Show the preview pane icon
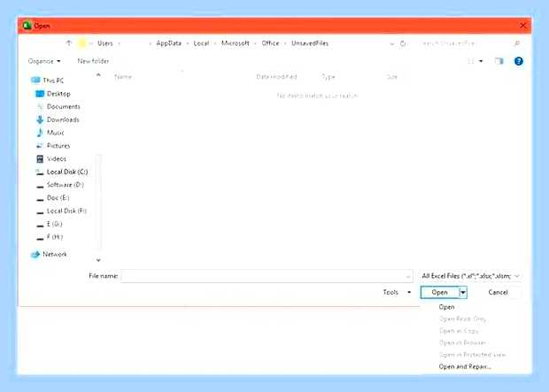Image resolution: width=549 pixels, height=392 pixels. [x=499, y=61]
